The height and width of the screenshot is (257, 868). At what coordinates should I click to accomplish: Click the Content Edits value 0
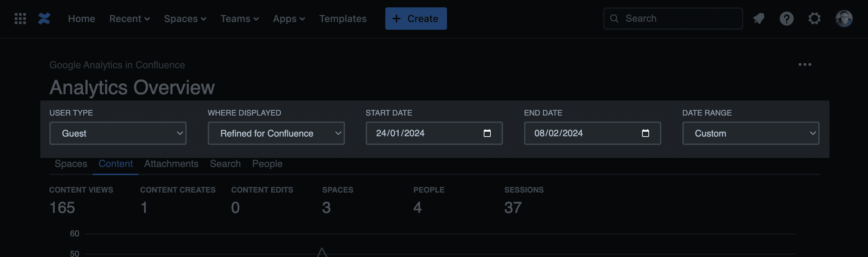pyautogui.click(x=235, y=208)
